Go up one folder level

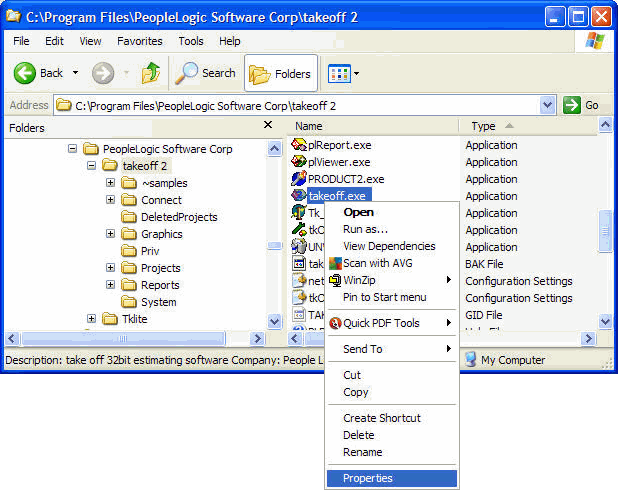(x=151, y=73)
